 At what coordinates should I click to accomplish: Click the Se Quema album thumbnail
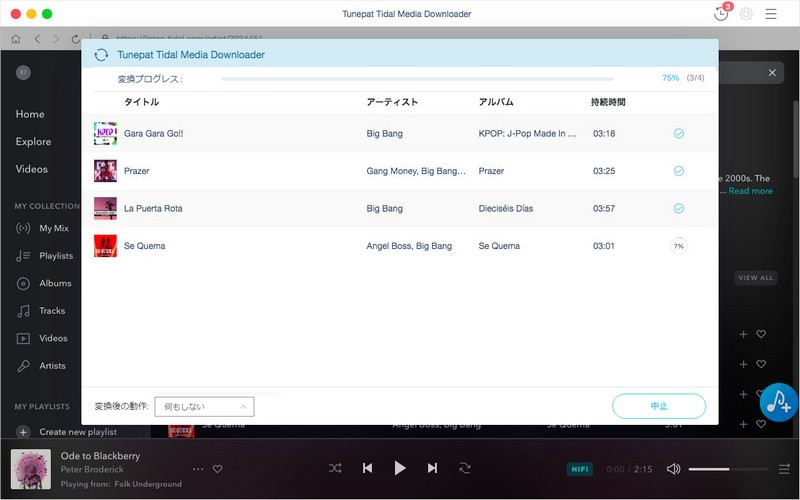[x=105, y=246]
